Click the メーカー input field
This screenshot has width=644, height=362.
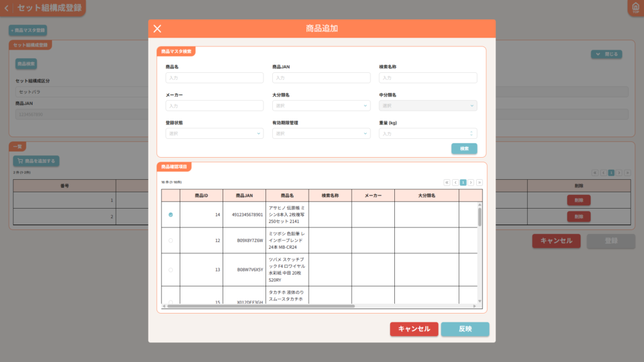214,106
